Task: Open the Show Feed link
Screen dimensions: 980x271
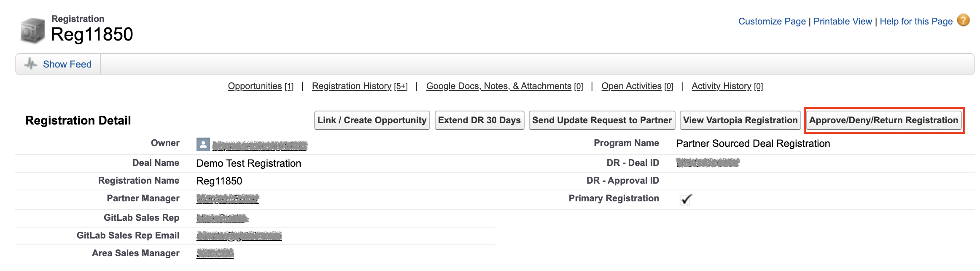Action: (x=67, y=64)
